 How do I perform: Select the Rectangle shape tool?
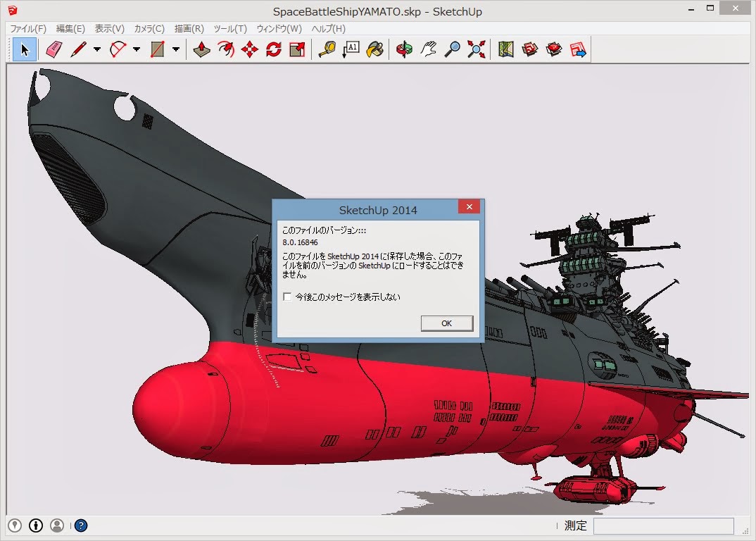[x=157, y=49]
